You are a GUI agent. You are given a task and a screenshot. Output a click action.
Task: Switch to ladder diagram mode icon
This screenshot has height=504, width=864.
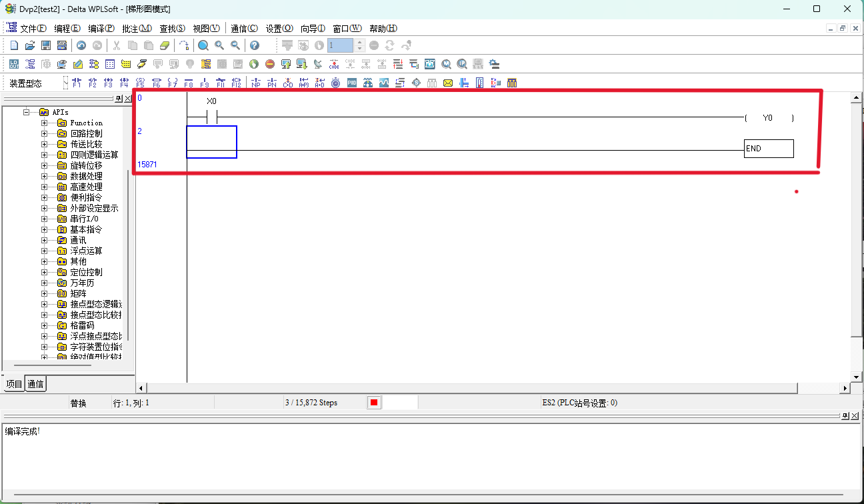[x=30, y=64]
